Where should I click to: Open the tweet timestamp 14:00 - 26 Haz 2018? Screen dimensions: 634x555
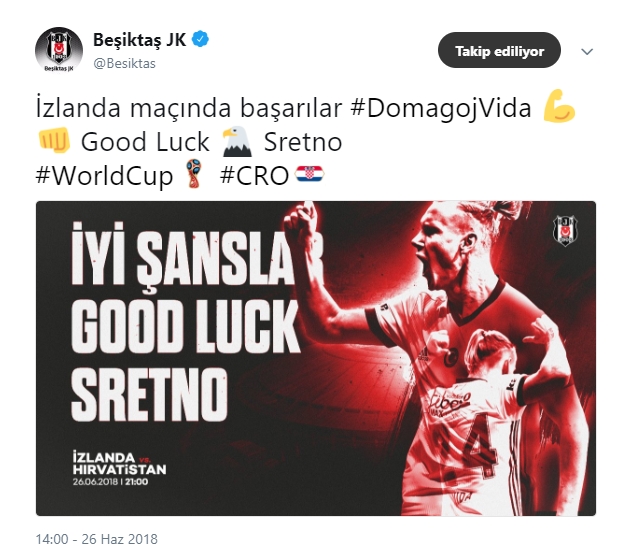click(x=97, y=539)
